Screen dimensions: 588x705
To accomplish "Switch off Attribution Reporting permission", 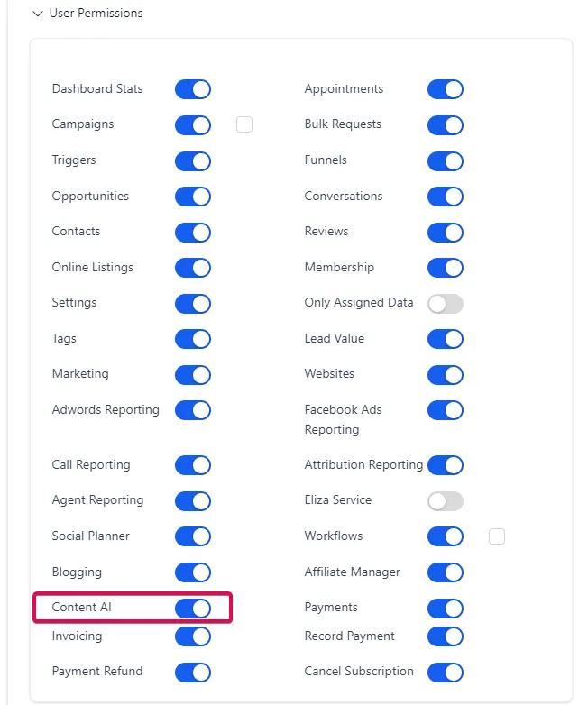I will click(446, 465).
